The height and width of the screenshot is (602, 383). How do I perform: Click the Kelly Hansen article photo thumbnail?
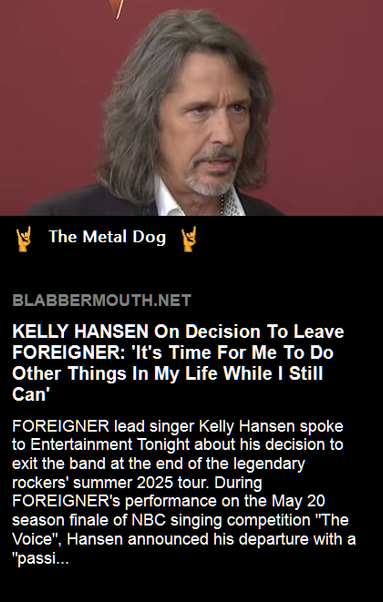(192, 108)
